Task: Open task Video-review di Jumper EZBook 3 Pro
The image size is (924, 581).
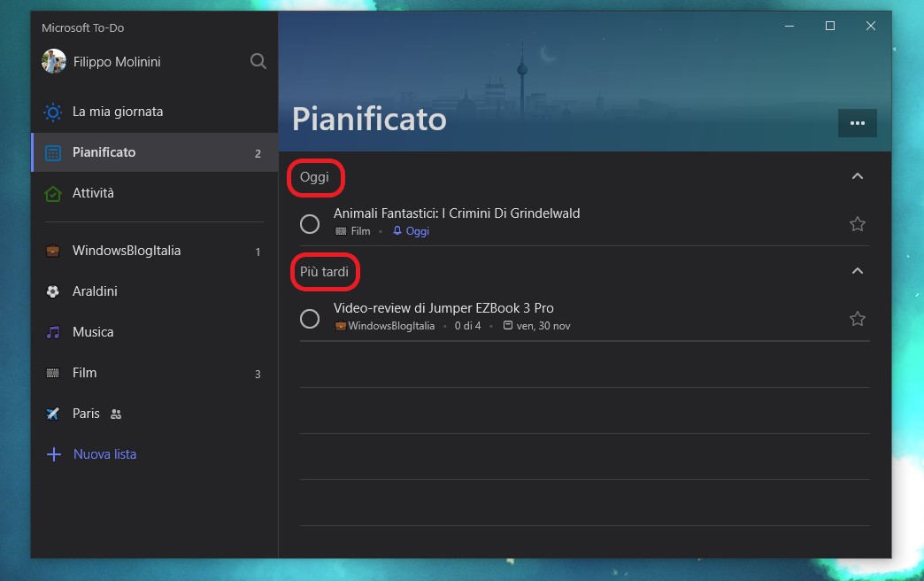Action: pyautogui.click(x=443, y=308)
